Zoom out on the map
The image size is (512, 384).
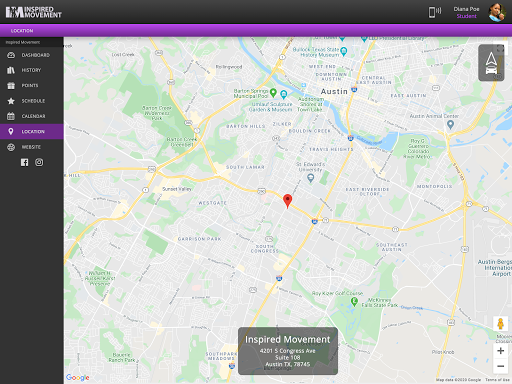tap(500, 366)
